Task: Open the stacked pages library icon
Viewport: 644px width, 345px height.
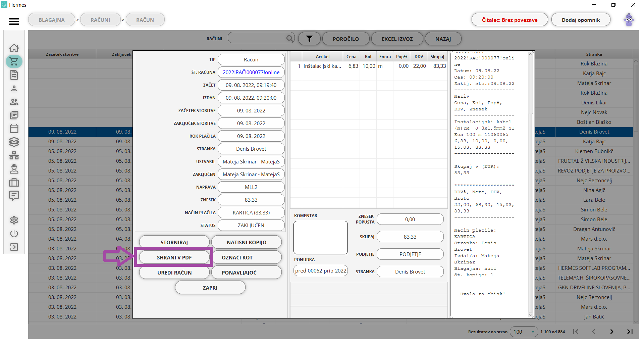Action: coord(14,115)
